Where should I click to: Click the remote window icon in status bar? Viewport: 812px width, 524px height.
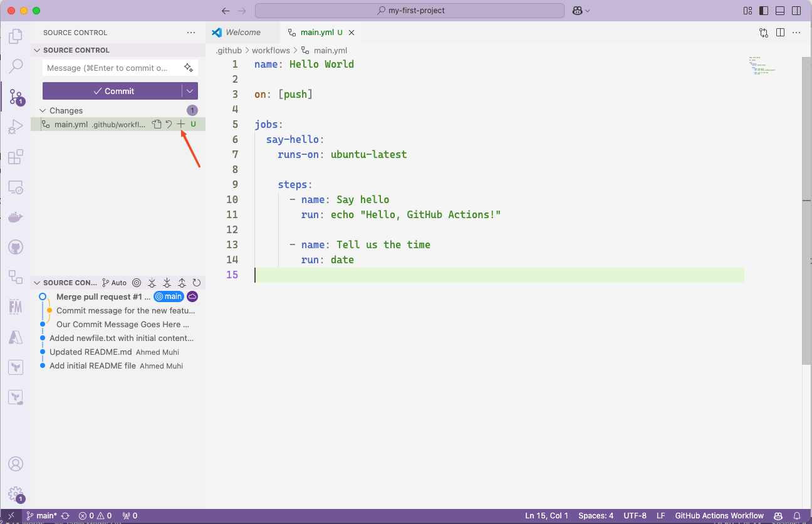(11, 516)
